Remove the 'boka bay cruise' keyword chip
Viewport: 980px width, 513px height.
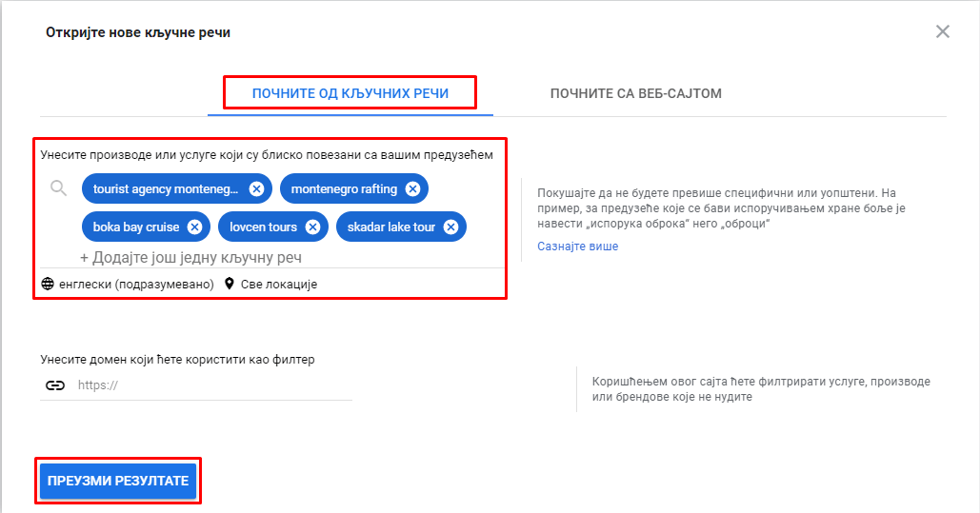coord(194,227)
